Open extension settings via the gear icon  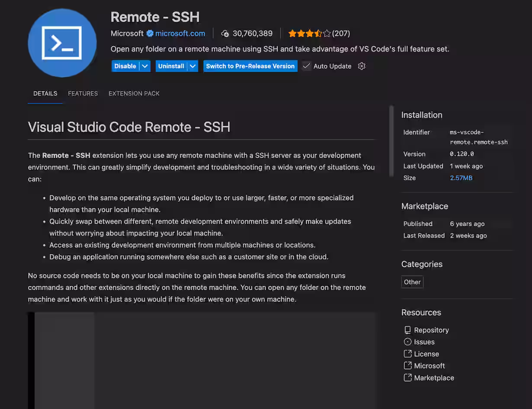(x=362, y=66)
